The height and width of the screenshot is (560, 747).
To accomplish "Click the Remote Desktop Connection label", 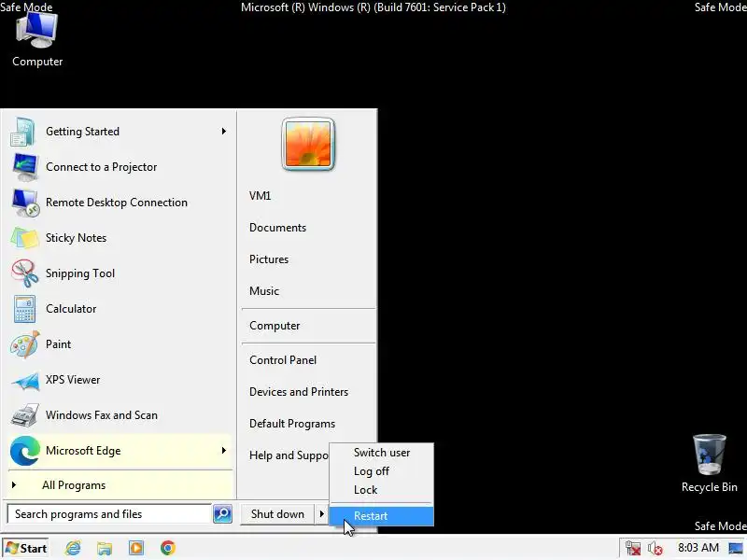I will click(116, 203).
